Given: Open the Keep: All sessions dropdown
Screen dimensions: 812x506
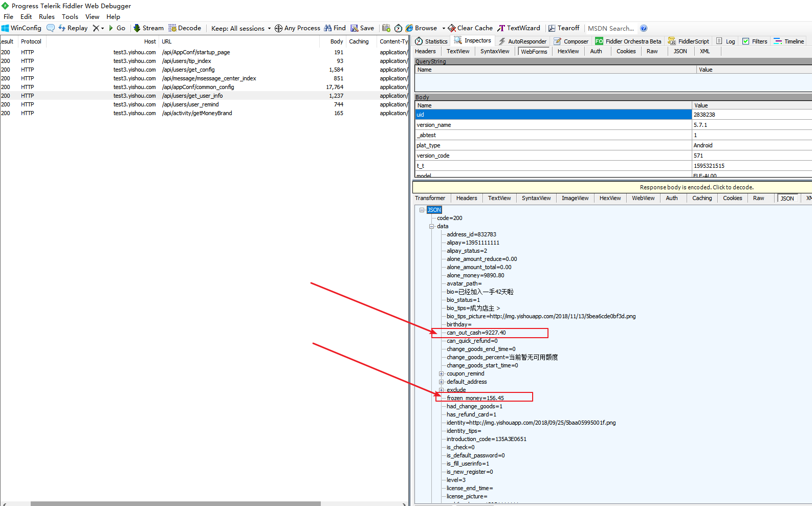Looking at the screenshot, I should coord(241,28).
